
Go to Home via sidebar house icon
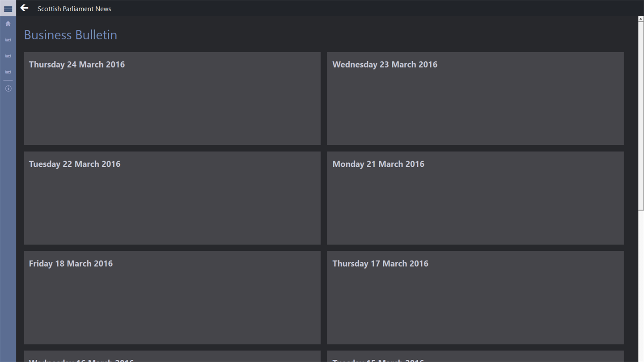(x=8, y=24)
